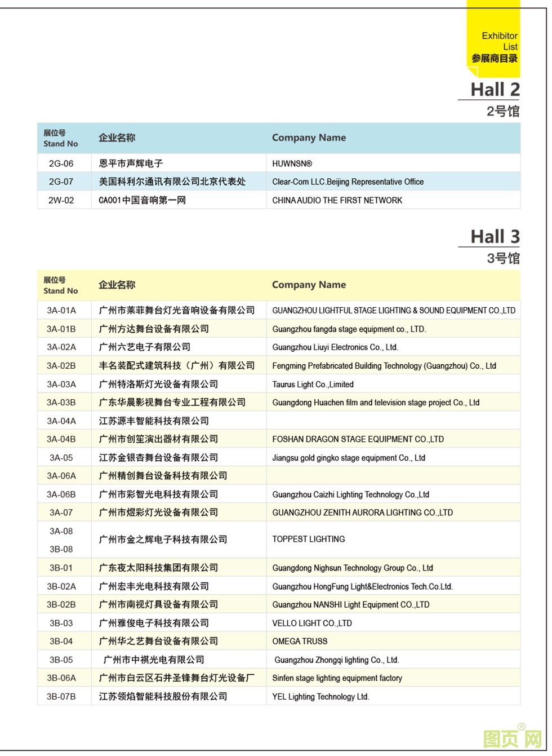This screenshot has width=552, height=756.
Task: Click the TOPPEST LIGHTING entry
Action: (308, 540)
